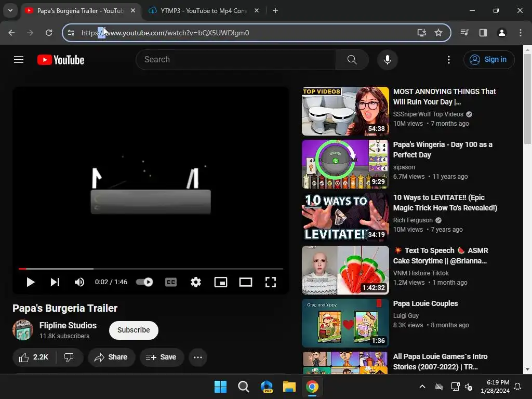Like the video with 2.2K likes
This screenshot has height=399, width=532.
pyautogui.click(x=34, y=357)
